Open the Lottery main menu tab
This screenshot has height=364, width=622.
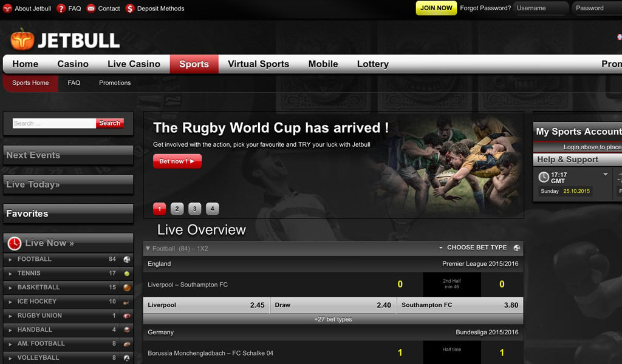point(373,64)
